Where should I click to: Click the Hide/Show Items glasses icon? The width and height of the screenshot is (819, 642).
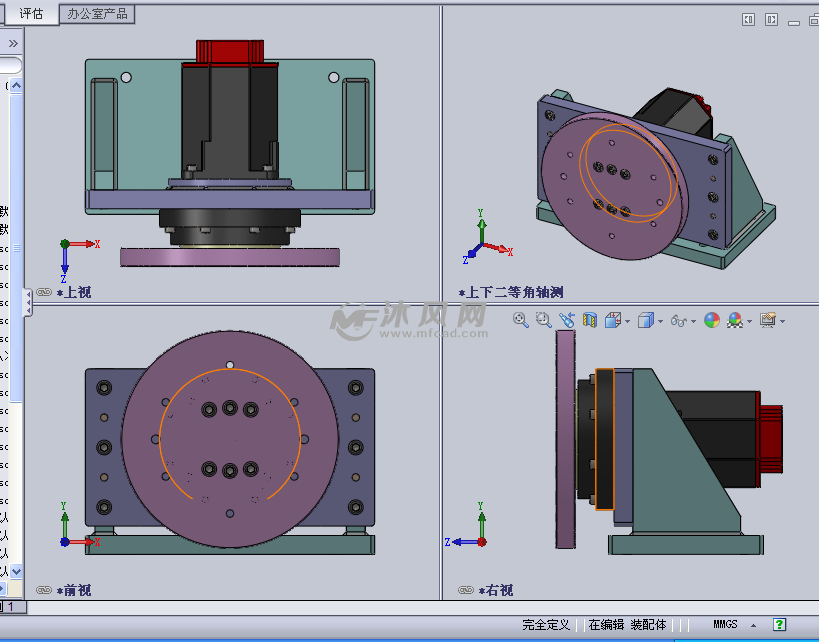click(x=678, y=320)
